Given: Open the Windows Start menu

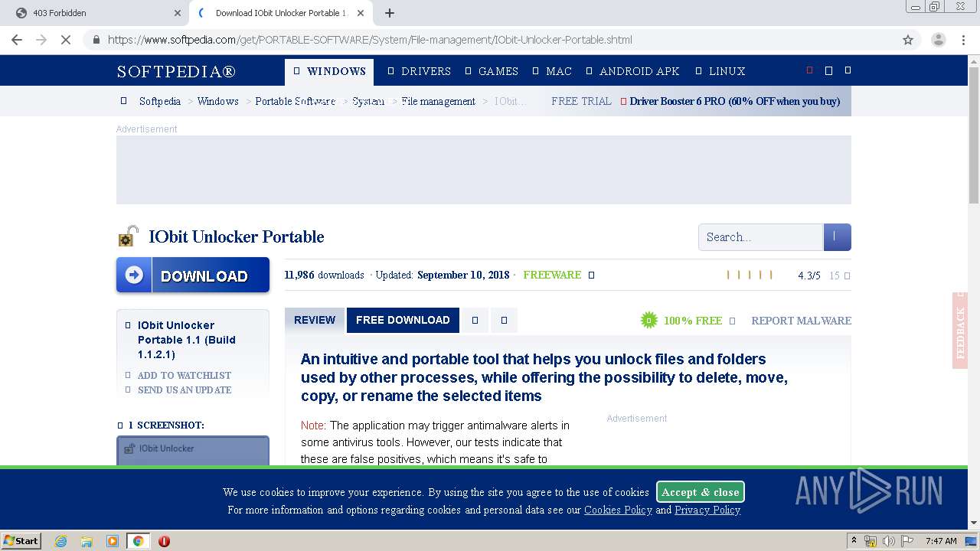Looking at the screenshot, I should [x=21, y=540].
